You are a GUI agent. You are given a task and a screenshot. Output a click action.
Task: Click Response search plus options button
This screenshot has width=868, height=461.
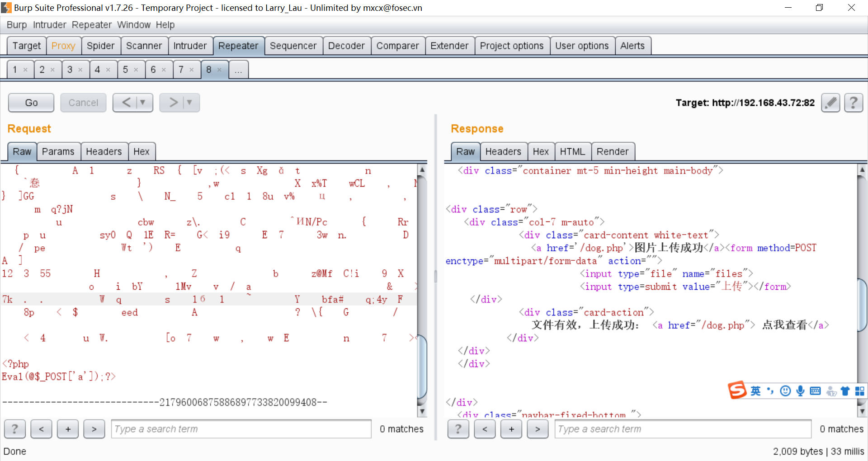(x=511, y=429)
